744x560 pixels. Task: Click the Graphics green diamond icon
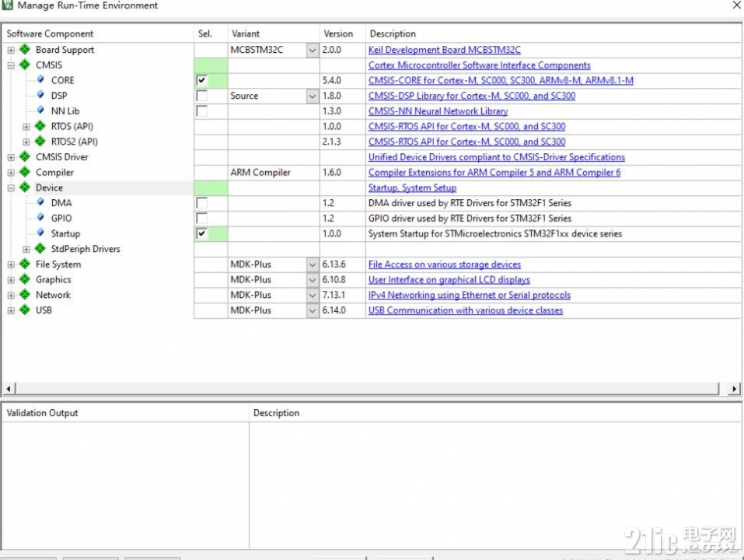pyautogui.click(x=25, y=279)
